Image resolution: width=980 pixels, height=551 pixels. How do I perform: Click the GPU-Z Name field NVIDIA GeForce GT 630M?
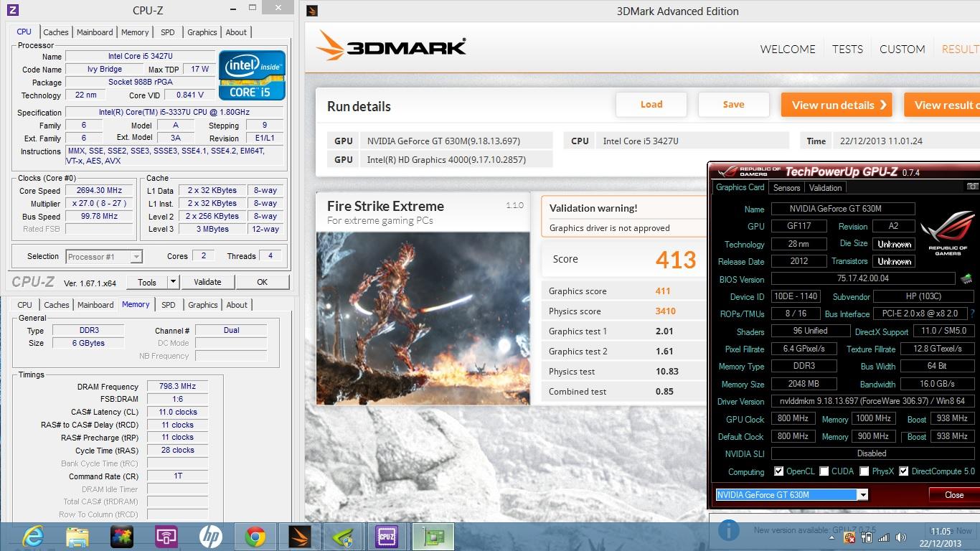click(x=843, y=209)
